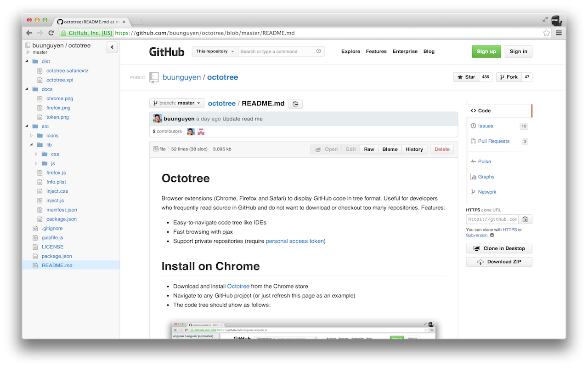Collapse the lib folder in the tree

coord(31,145)
